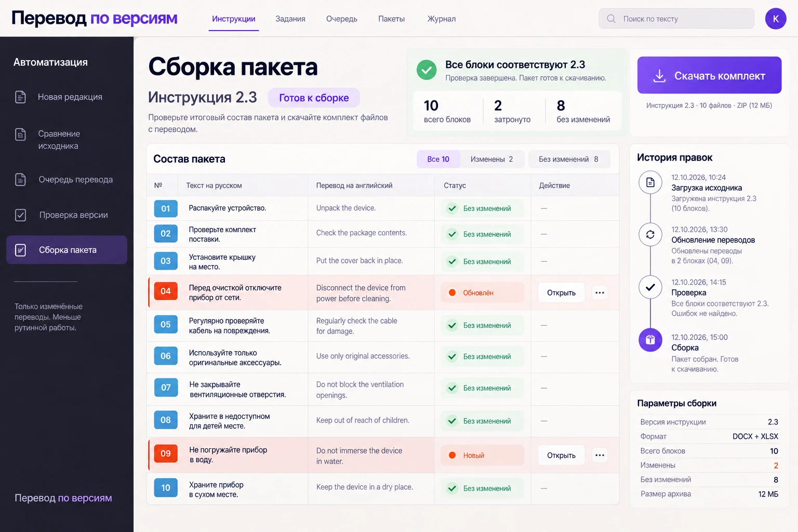The height and width of the screenshot is (532, 798).
Task: Click the purple Сборка package icon
Action: [650, 340]
